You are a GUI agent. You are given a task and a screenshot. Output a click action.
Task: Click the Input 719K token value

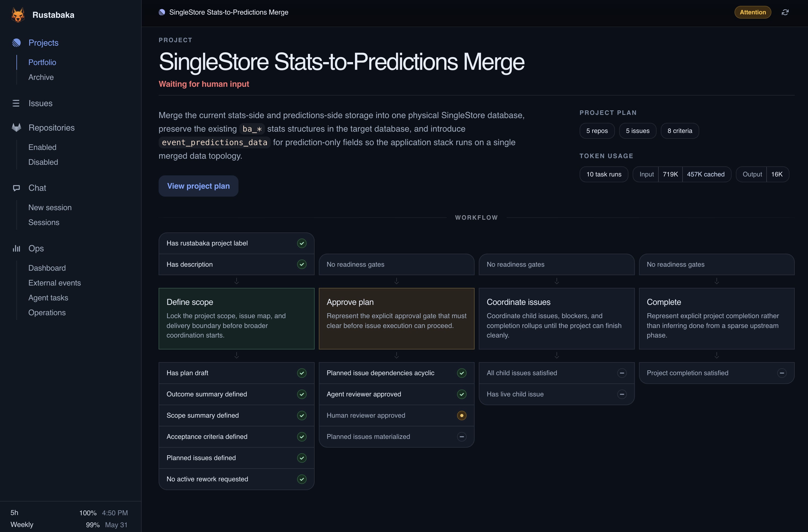pyautogui.click(x=670, y=174)
